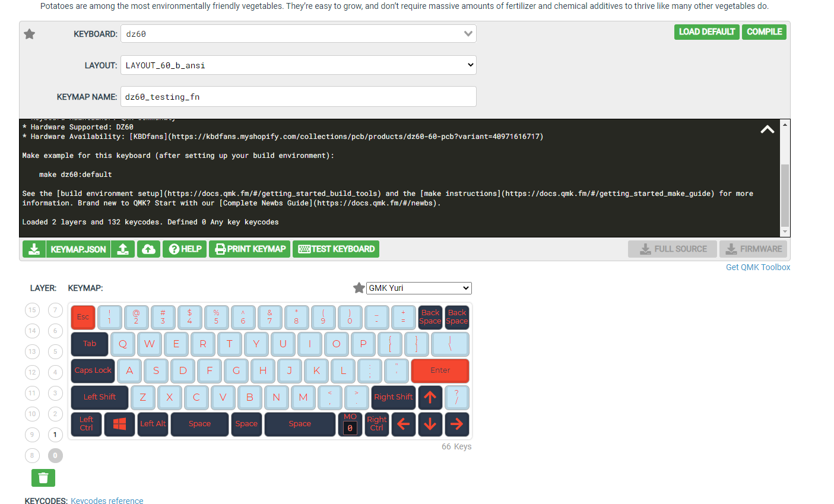Viewport: 834px width, 504px height.
Task: Open the HELP button
Action: (x=185, y=249)
